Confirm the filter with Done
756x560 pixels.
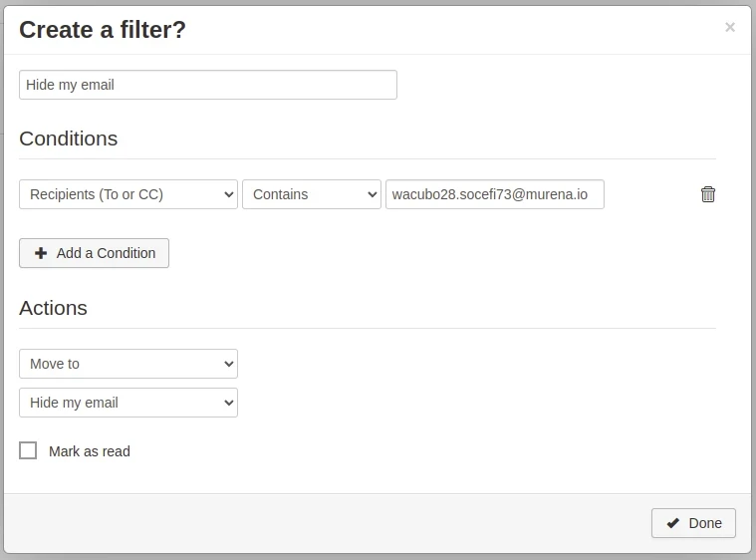coord(693,523)
